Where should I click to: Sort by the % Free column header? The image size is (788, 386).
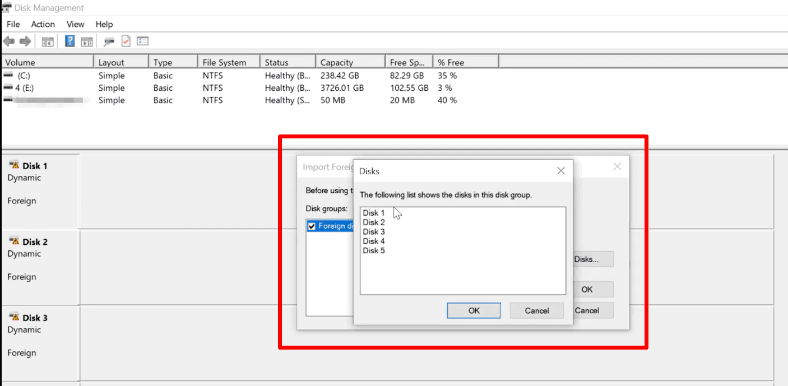[465, 62]
